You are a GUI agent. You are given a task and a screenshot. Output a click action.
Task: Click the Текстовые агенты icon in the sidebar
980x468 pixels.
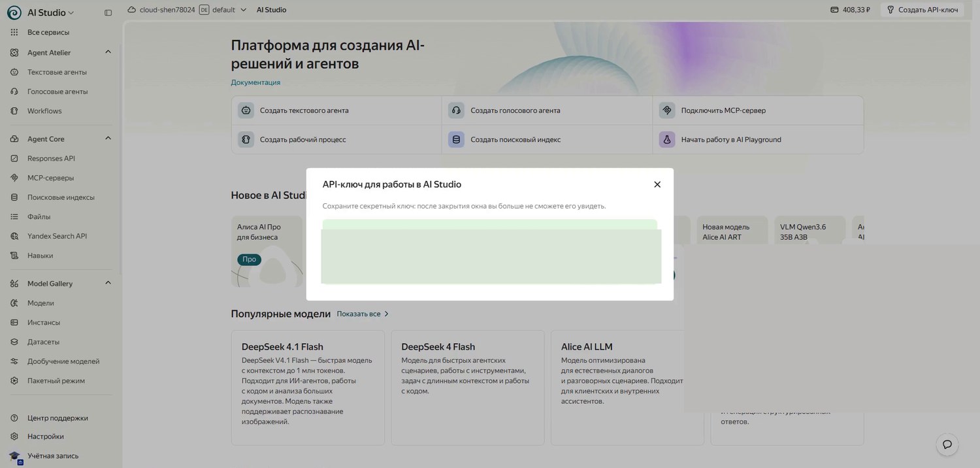click(x=14, y=72)
